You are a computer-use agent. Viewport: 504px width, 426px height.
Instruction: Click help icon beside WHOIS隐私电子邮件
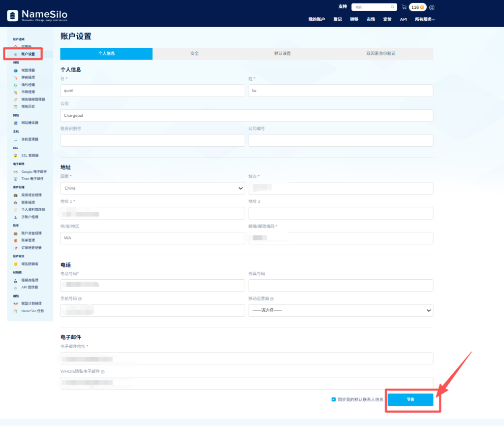pyautogui.click(x=103, y=372)
